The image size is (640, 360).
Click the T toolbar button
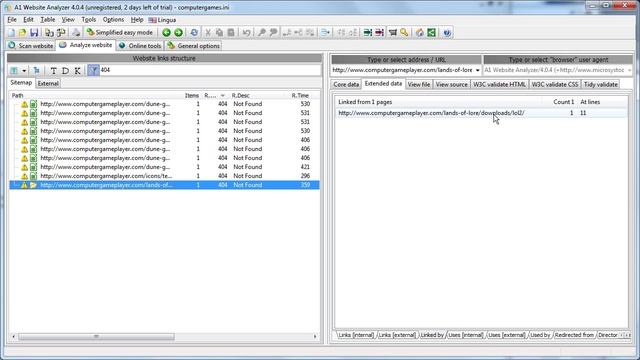(53, 71)
